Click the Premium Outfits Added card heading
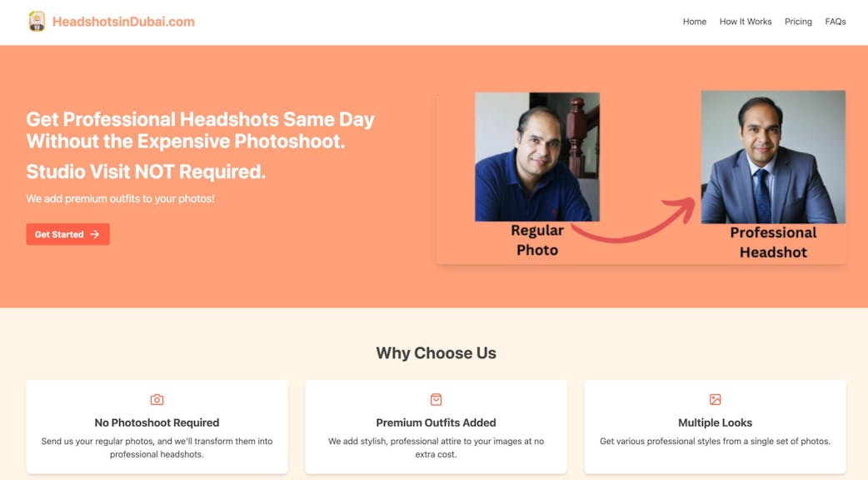 coord(436,422)
